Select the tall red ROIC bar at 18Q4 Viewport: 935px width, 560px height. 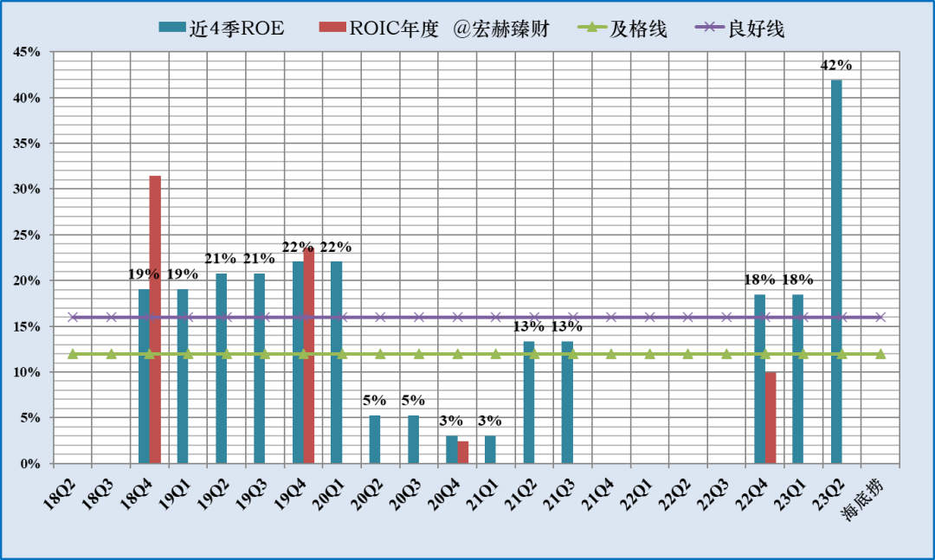155,319
